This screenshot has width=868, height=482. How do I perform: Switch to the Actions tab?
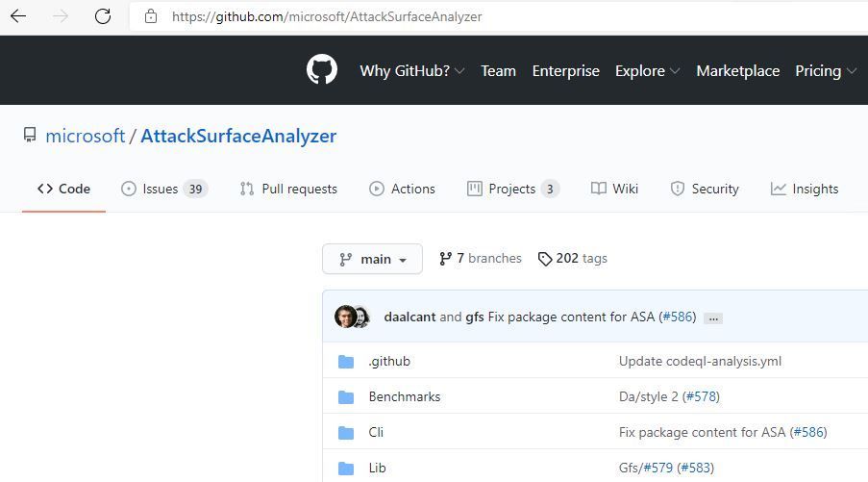point(403,189)
